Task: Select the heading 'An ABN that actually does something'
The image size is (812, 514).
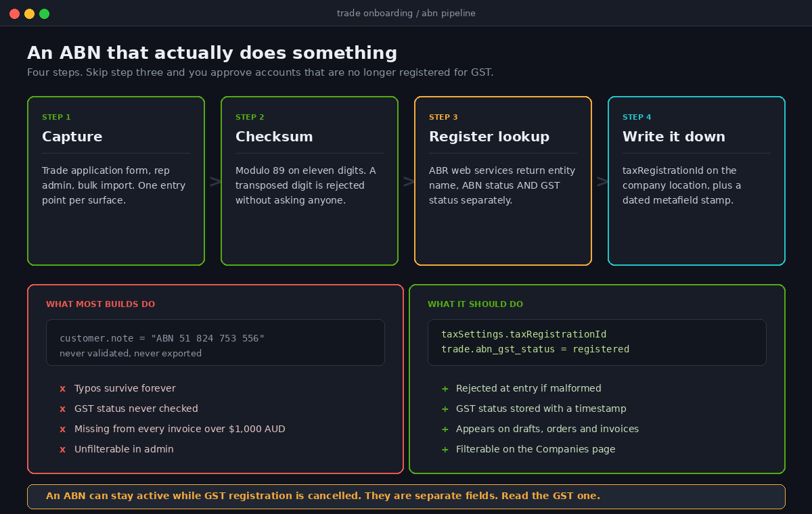Action: tap(212, 53)
